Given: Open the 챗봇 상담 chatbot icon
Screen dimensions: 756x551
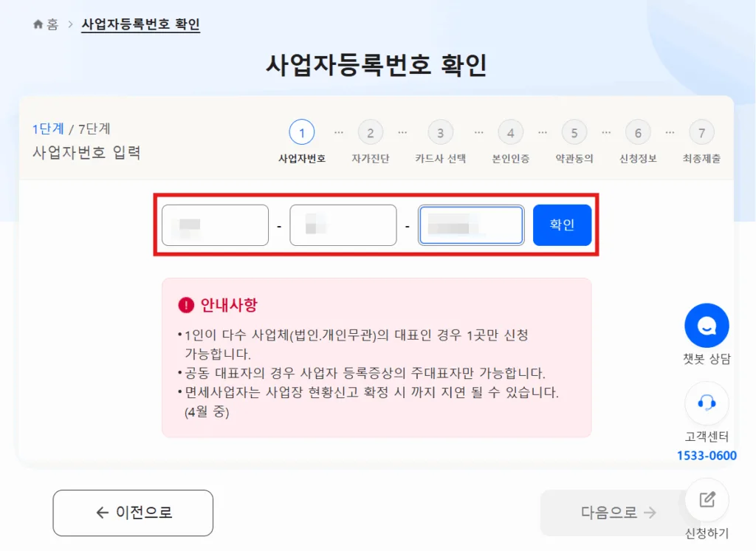Looking at the screenshot, I should [707, 325].
